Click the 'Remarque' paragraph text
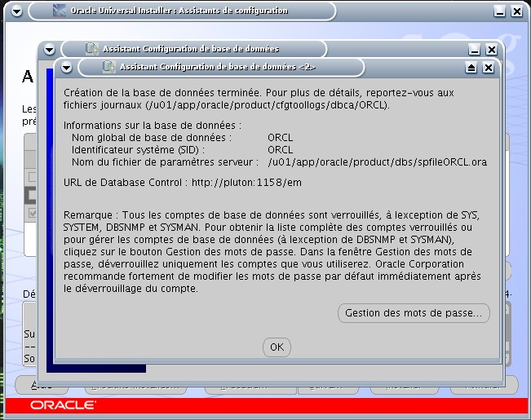531x420 pixels. click(272, 252)
